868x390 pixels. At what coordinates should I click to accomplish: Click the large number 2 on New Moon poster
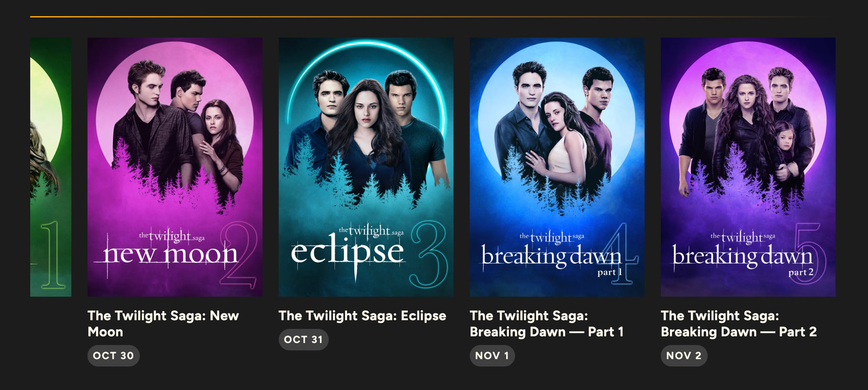point(239,254)
